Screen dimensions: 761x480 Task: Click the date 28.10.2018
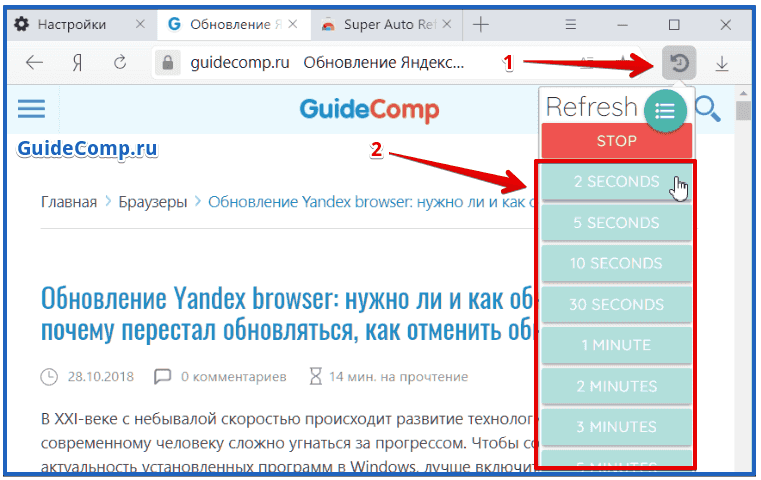click(x=100, y=377)
